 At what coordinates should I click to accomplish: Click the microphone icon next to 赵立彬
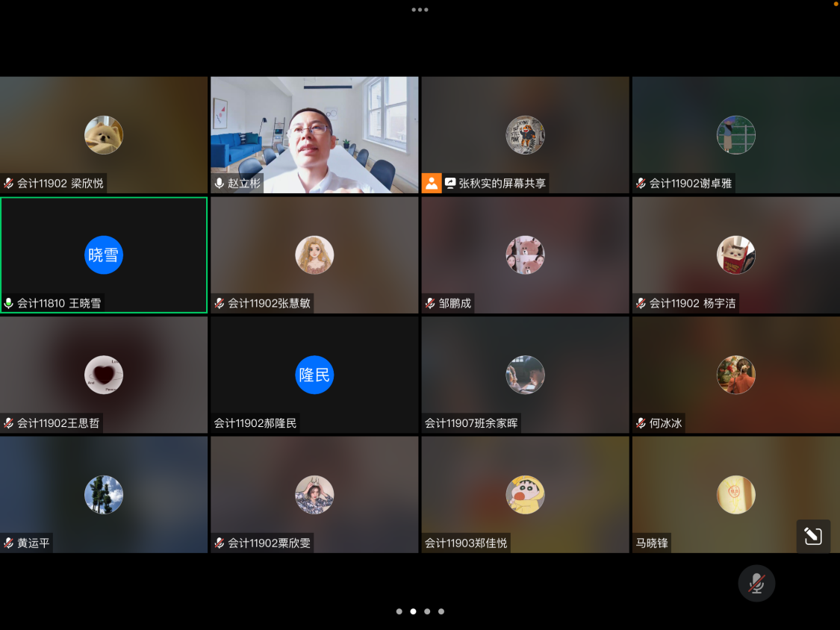click(220, 183)
